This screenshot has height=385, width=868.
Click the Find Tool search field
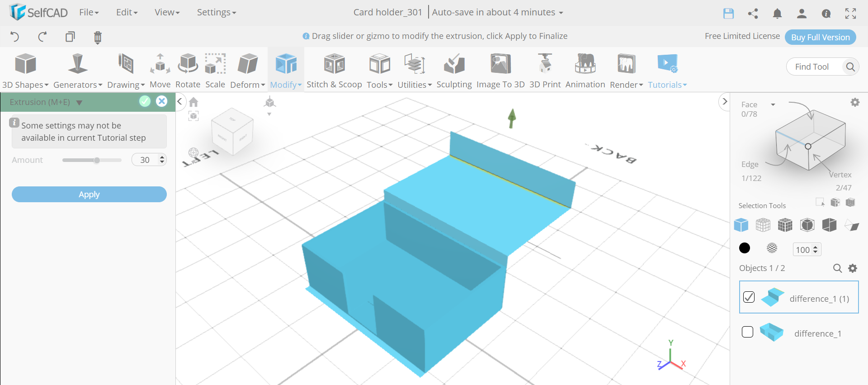point(815,67)
